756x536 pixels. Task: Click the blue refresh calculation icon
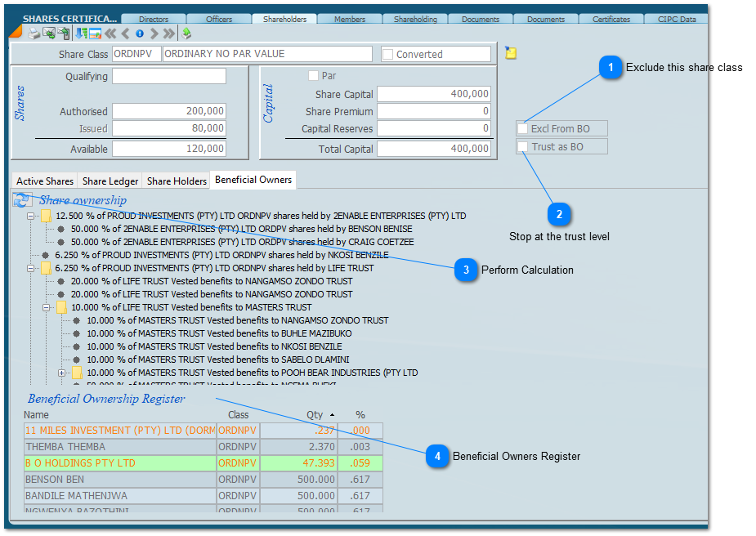[x=22, y=200]
